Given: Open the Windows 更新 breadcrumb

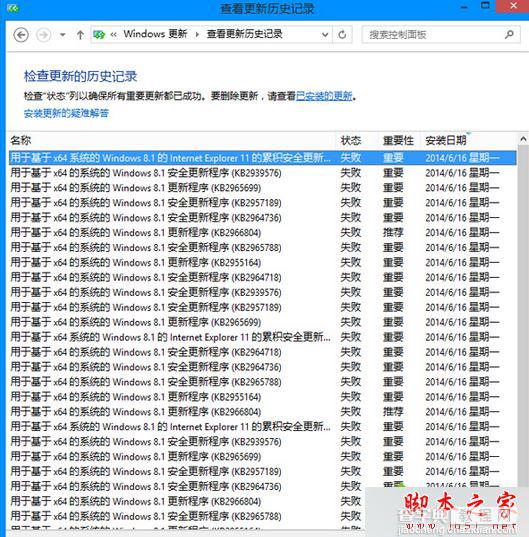Looking at the screenshot, I should (x=155, y=34).
